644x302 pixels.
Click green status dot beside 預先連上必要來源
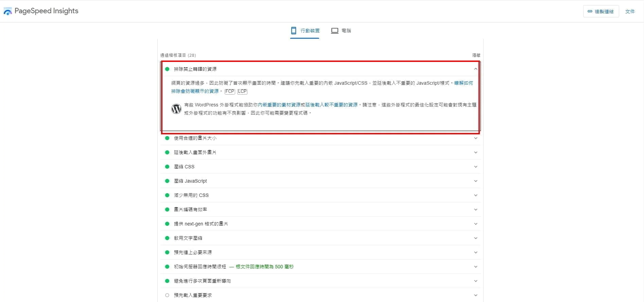tap(167, 252)
